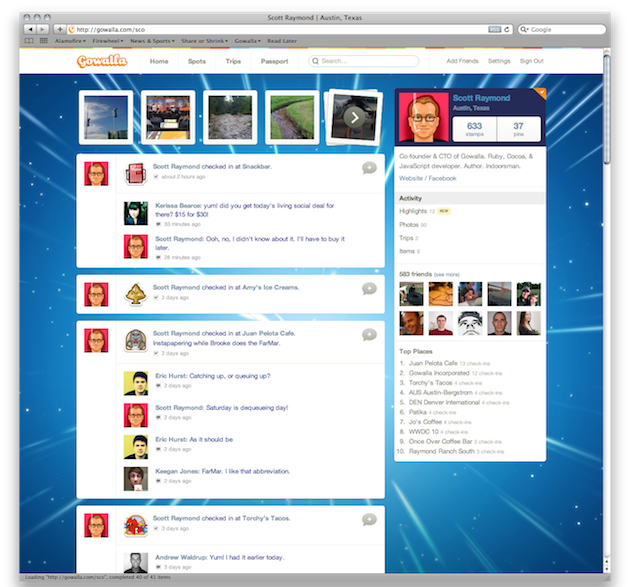The width and height of the screenshot is (630, 587).
Task: Open the grassy stream photo thumbnail
Action: click(x=292, y=117)
